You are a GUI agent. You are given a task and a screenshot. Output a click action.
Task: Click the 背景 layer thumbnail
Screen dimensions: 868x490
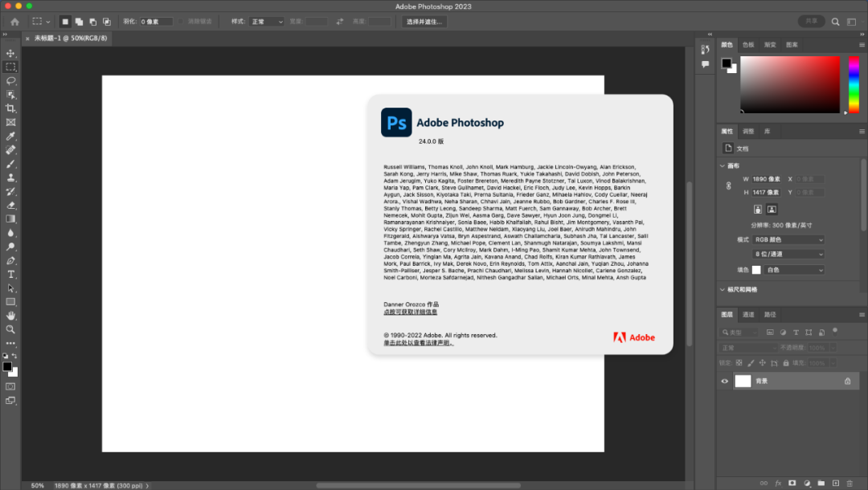(x=743, y=381)
